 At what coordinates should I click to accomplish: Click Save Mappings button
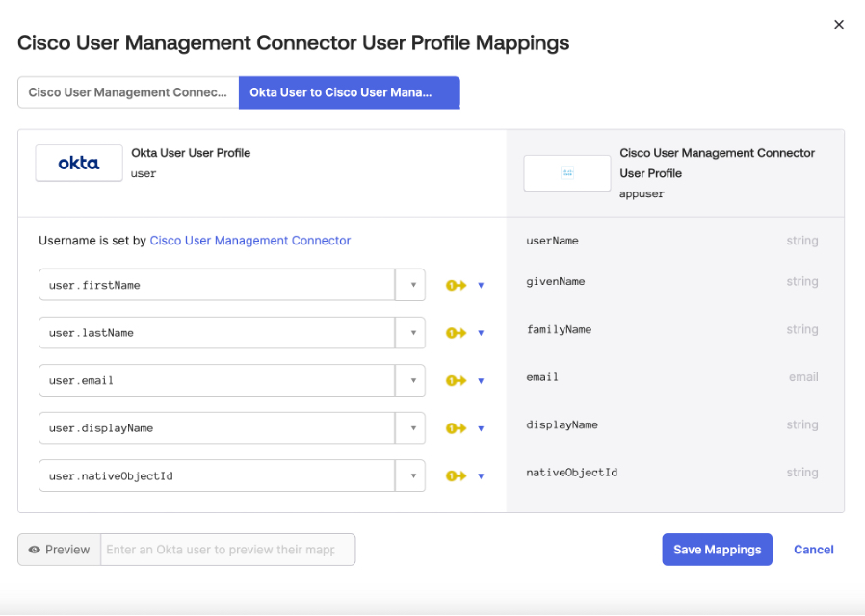[x=718, y=550]
